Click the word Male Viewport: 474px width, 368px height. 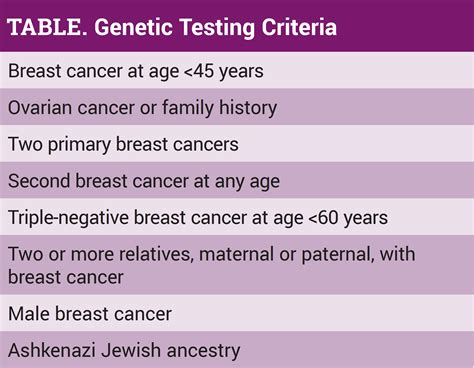(29, 314)
